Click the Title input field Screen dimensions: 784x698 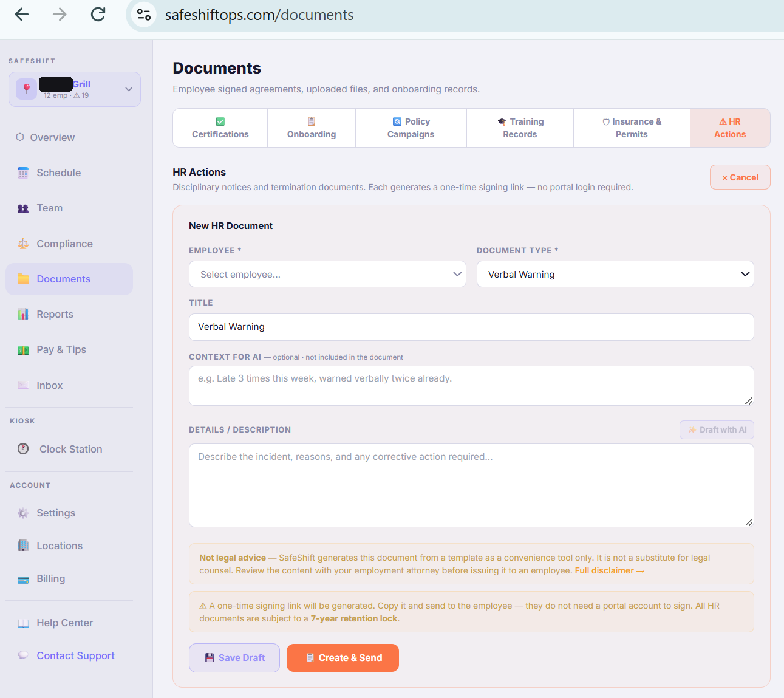(x=471, y=327)
